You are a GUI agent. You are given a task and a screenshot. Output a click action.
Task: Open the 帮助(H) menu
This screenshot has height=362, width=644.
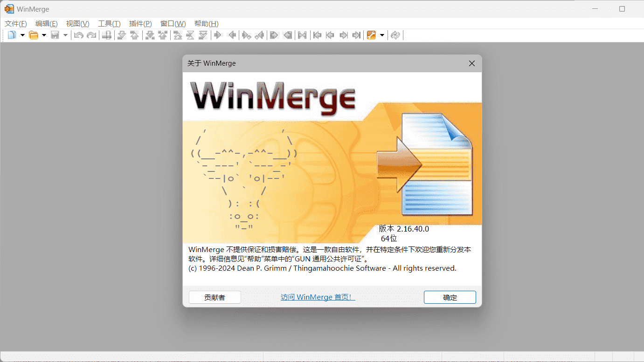tap(206, 24)
